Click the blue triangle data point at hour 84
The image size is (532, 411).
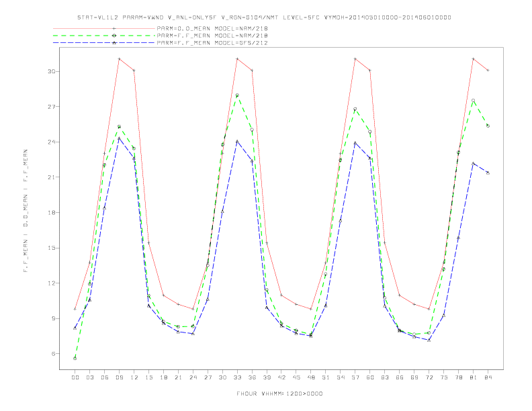click(x=488, y=173)
